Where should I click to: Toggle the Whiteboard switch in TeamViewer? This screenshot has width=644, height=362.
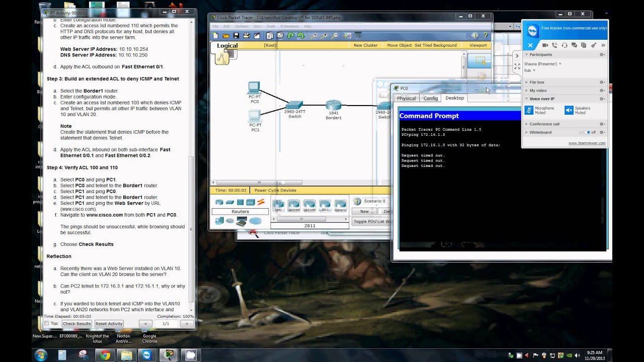click(x=585, y=132)
